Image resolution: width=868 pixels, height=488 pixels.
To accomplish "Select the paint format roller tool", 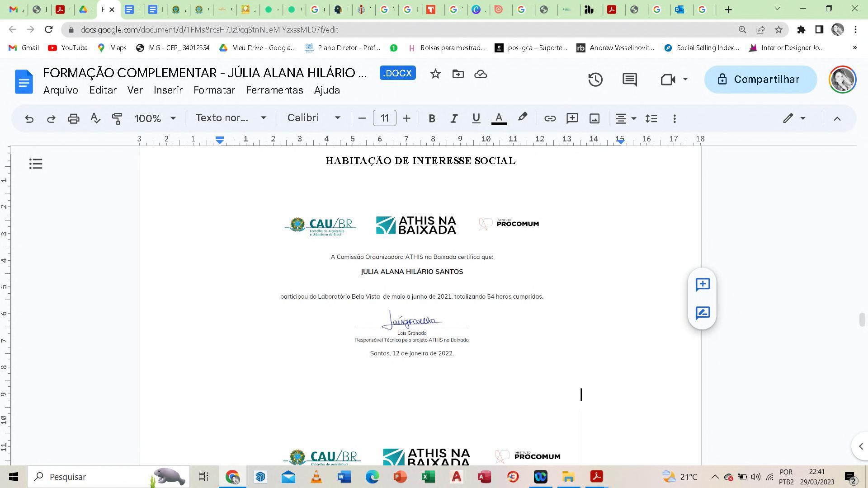I will point(117,118).
